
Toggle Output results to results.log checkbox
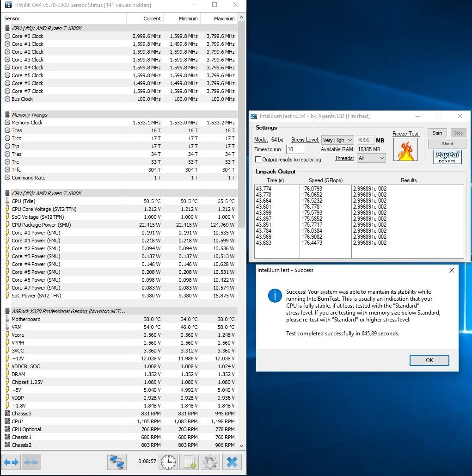pyautogui.click(x=258, y=160)
